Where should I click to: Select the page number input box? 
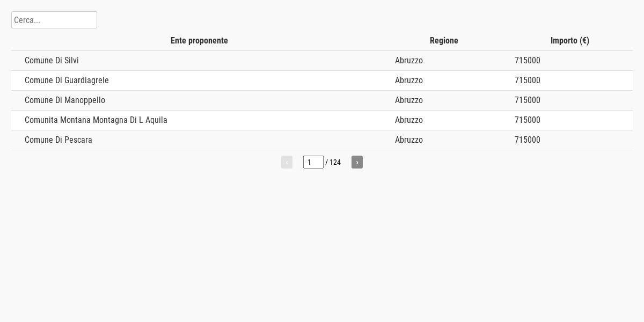313,162
